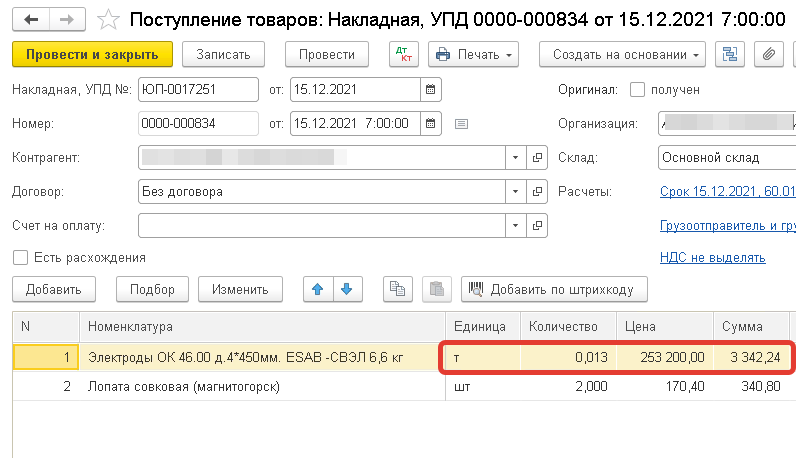Click Провести и закрыть button
Screen dimensions: 796x458
tap(92, 54)
